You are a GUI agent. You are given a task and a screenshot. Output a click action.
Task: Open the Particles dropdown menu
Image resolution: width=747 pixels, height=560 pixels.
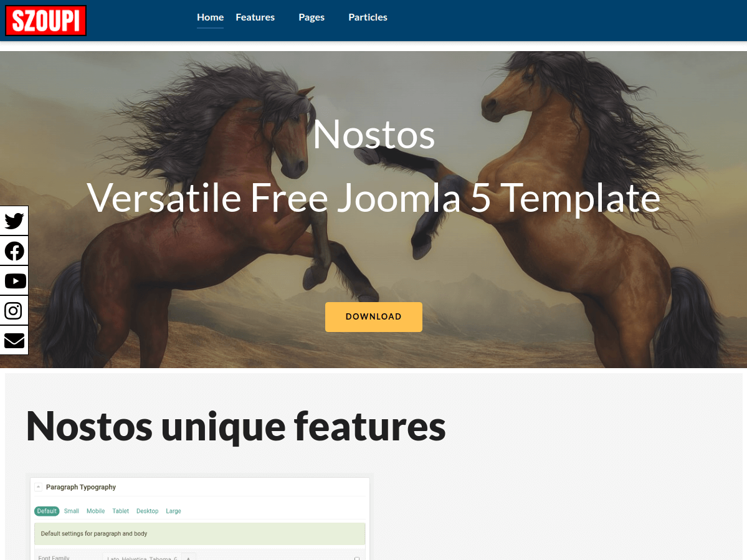click(368, 17)
